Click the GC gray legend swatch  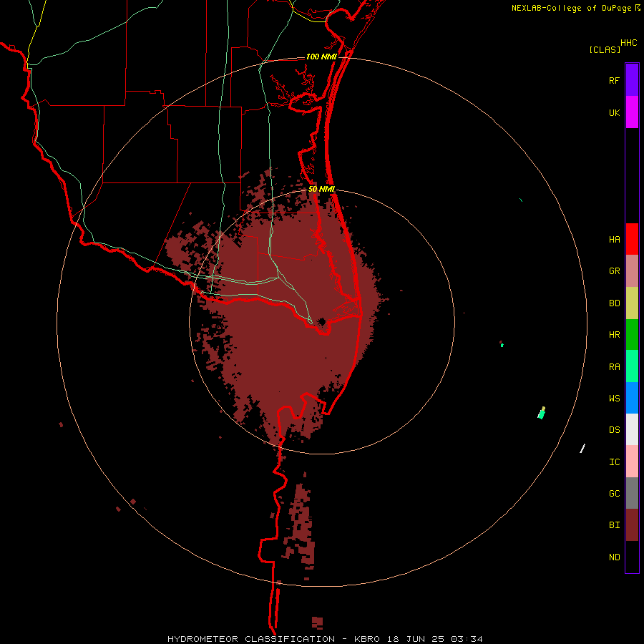pyautogui.click(x=632, y=493)
